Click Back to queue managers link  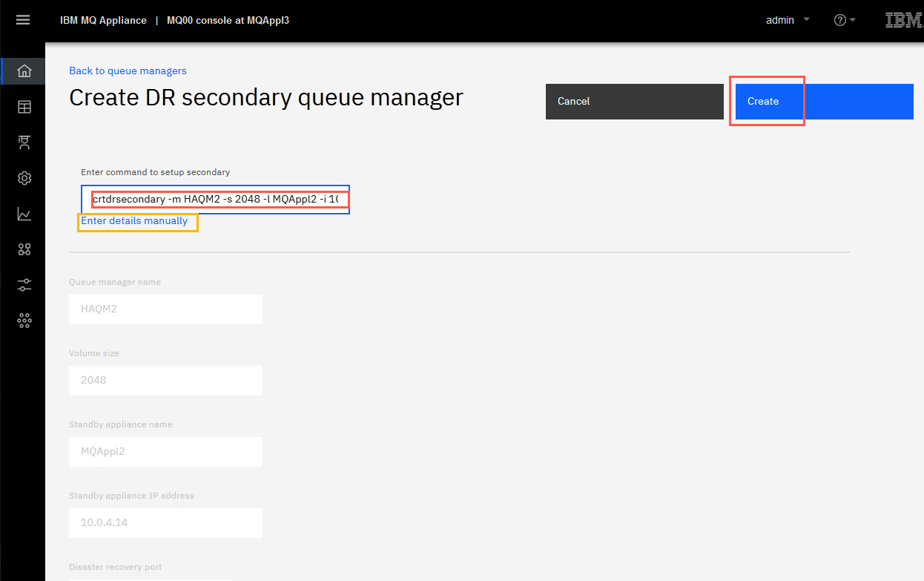128,70
